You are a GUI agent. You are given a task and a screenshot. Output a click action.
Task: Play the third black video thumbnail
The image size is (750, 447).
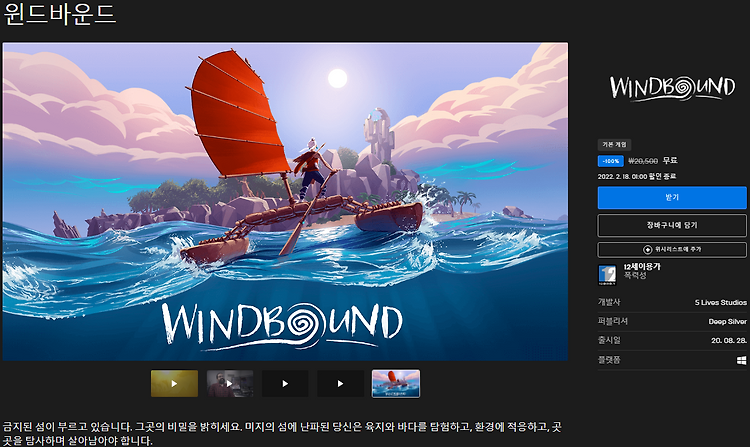click(285, 383)
